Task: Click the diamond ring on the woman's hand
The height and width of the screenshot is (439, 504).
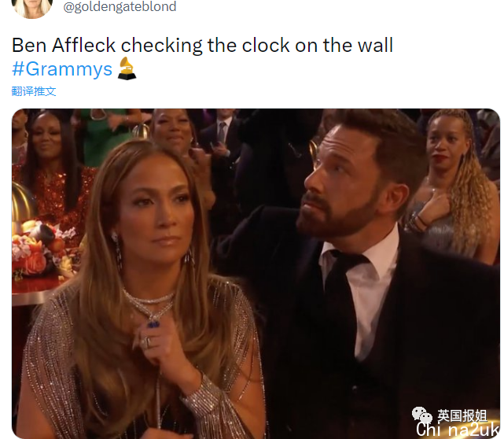Action: 147,342
